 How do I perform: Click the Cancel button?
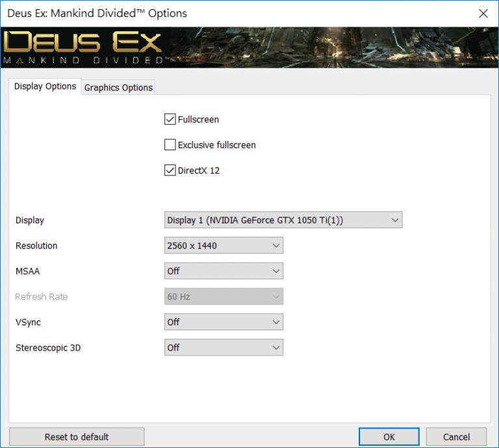(x=456, y=436)
